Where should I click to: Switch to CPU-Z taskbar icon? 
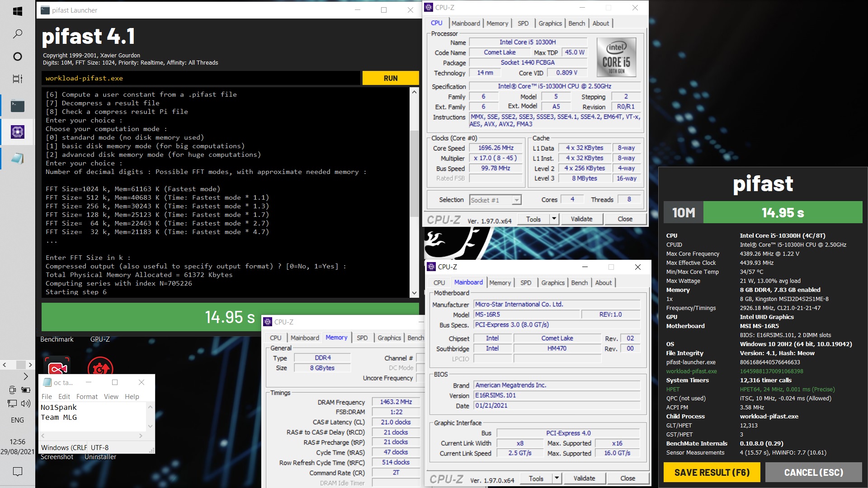(17, 132)
